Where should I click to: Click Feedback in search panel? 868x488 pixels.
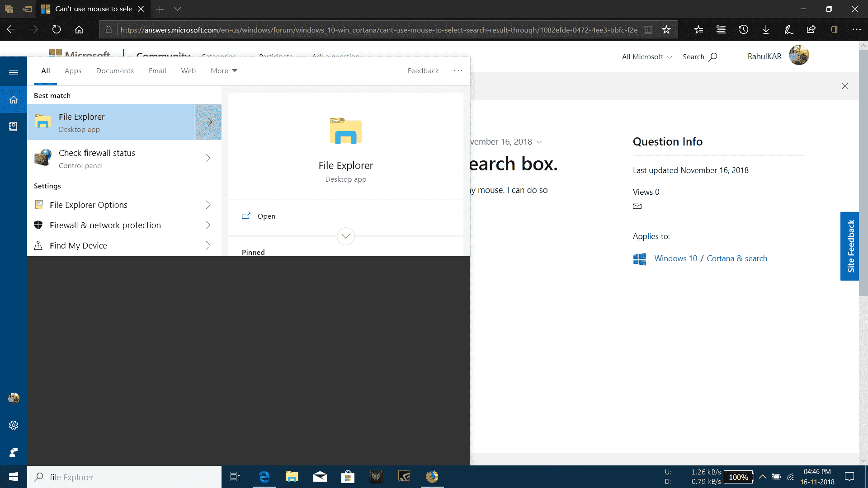[423, 70]
